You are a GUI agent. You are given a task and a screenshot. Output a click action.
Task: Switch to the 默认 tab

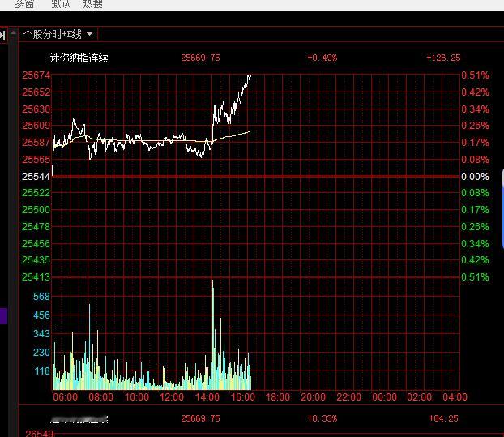(x=61, y=4)
